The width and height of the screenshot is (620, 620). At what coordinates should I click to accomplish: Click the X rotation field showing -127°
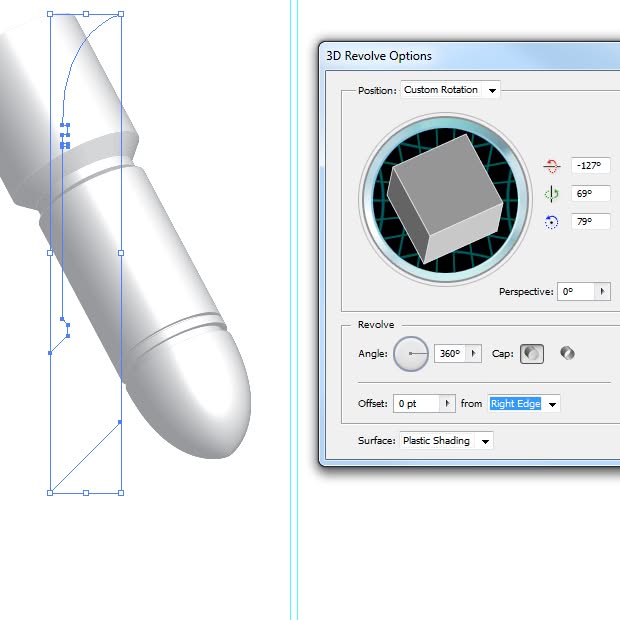[591, 166]
